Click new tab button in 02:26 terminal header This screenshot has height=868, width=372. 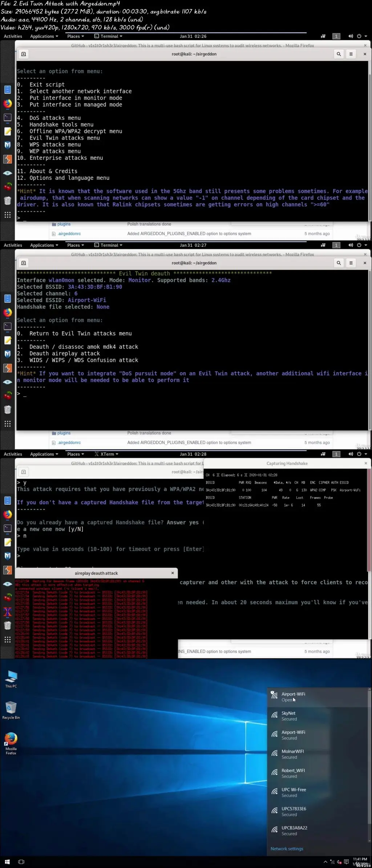click(24, 54)
